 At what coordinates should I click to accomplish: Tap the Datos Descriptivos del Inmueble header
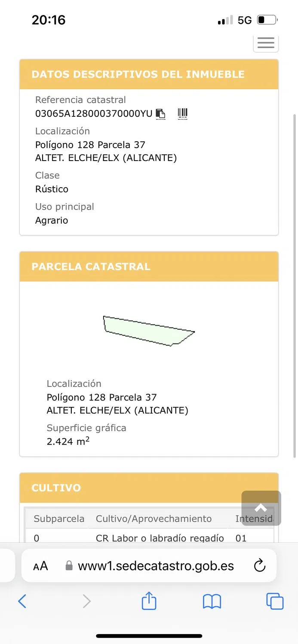pyautogui.click(x=149, y=74)
